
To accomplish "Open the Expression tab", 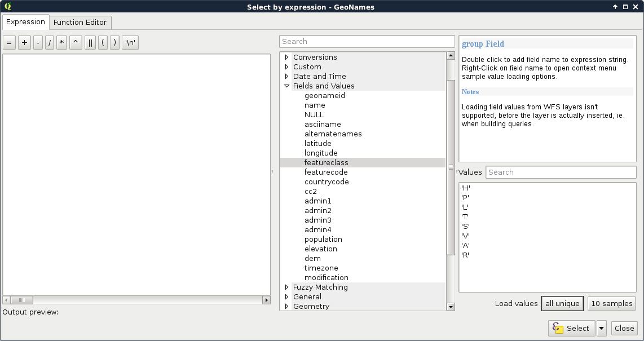I will [x=25, y=22].
